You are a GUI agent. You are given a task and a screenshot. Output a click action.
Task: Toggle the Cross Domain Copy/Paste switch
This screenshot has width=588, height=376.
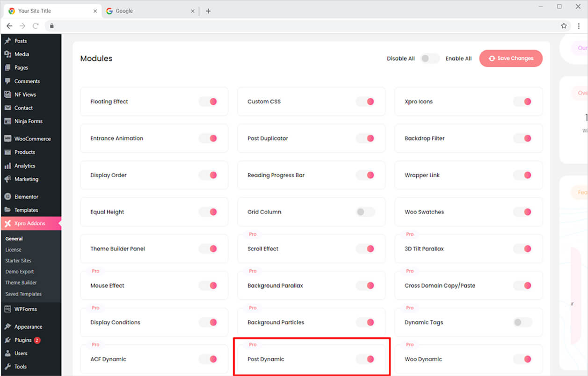[523, 285]
